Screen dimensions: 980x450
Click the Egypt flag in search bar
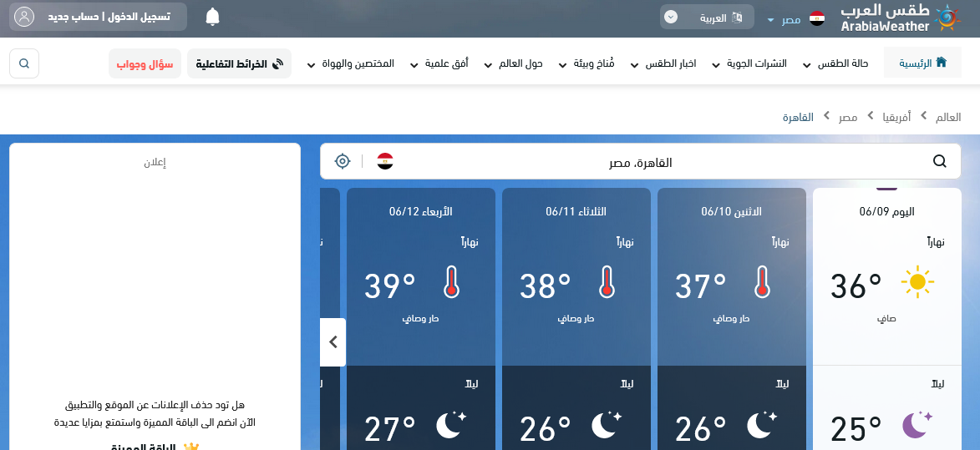pos(384,161)
